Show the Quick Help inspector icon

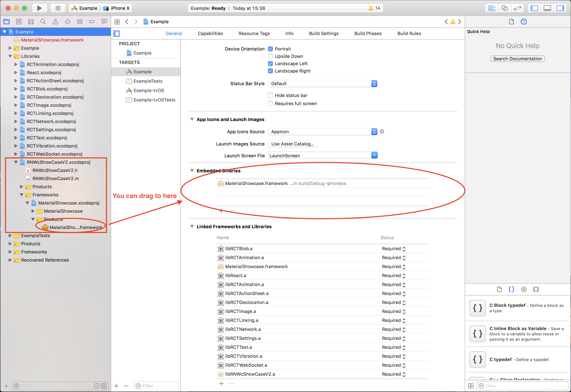coord(524,22)
